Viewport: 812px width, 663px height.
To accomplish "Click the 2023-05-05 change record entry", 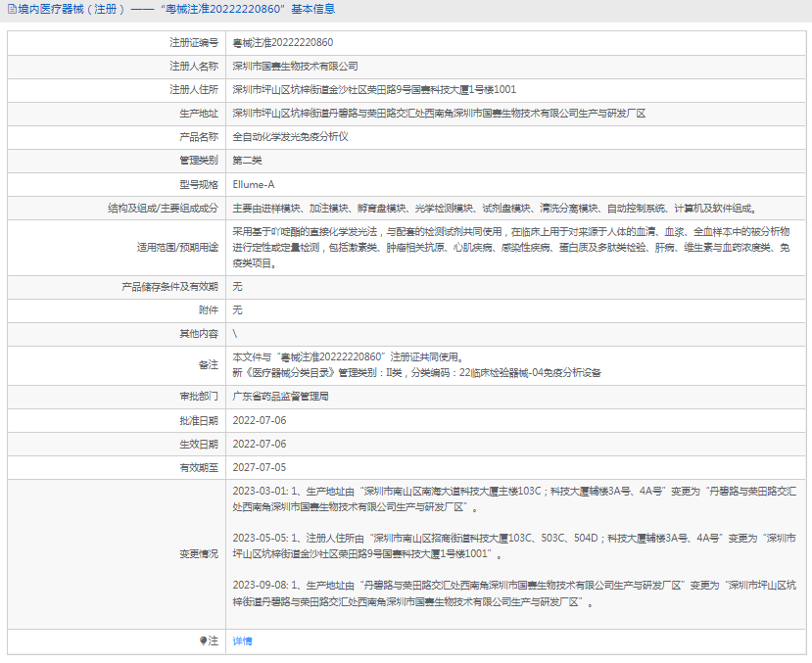I will (x=514, y=546).
